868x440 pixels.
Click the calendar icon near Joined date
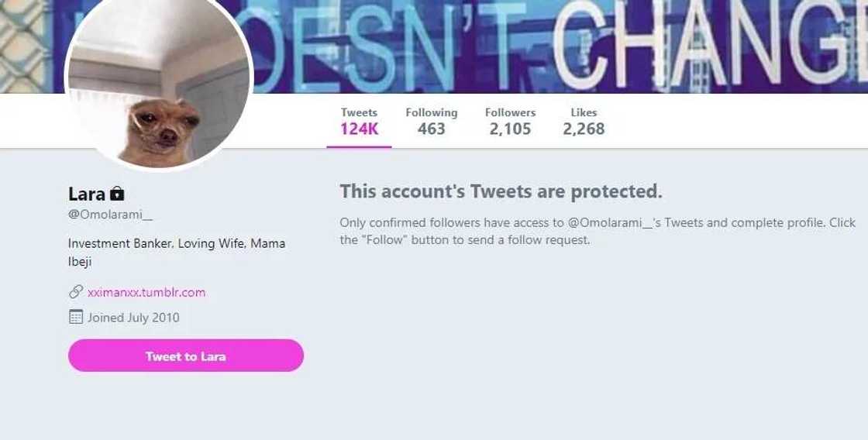75,317
